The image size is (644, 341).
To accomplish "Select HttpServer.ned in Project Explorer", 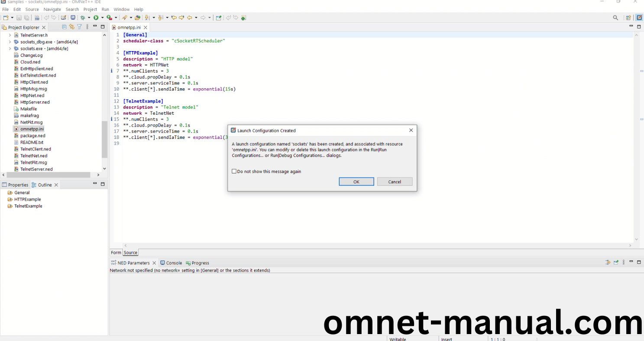I will (35, 102).
